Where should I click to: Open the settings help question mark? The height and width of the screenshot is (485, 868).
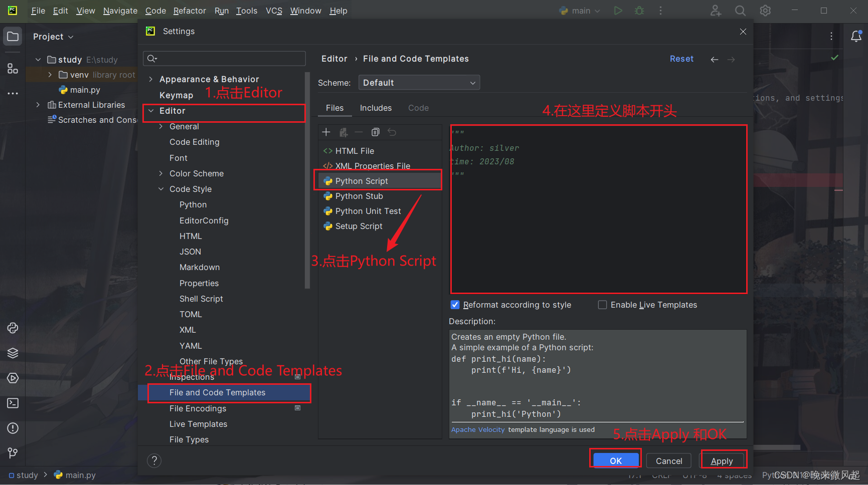point(154,460)
